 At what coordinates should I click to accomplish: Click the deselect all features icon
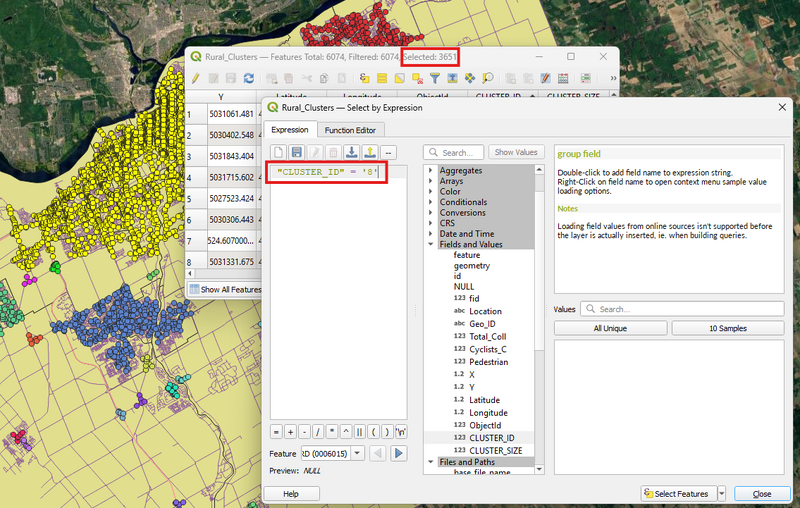(x=417, y=78)
